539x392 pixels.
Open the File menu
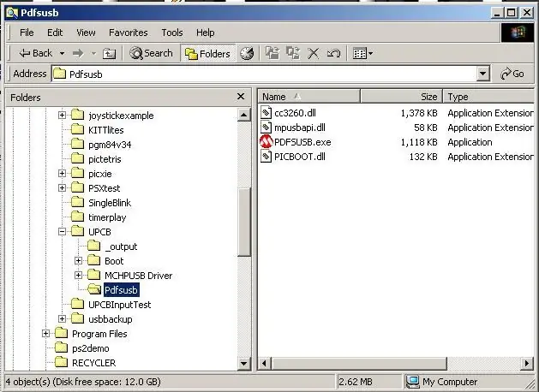coord(27,33)
